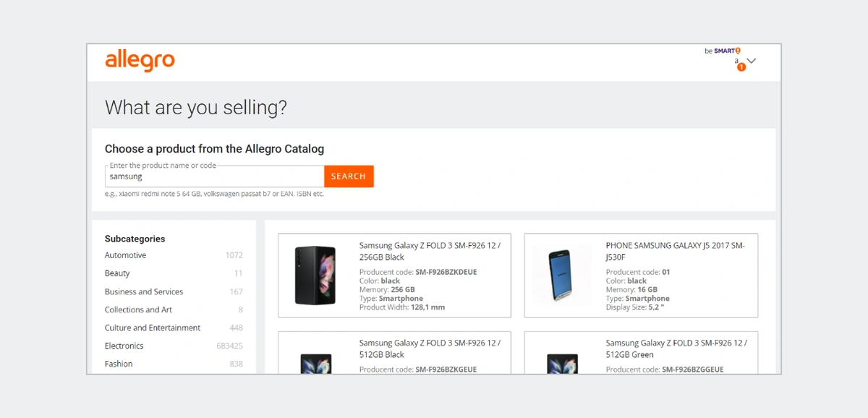Open the Electronics subcategory
This screenshot has height=418, width=868.
(x=124, y=346)
